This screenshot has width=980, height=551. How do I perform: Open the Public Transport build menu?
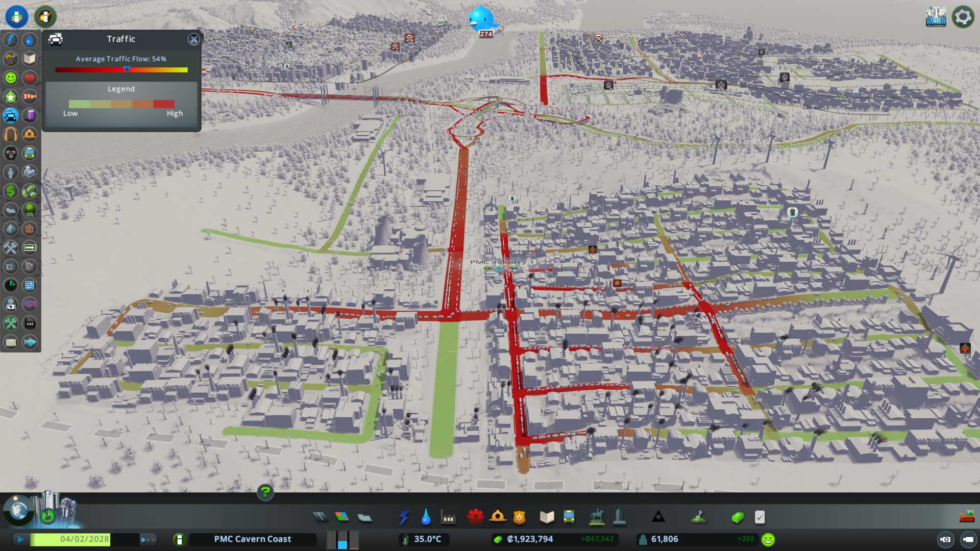(569, 517)
